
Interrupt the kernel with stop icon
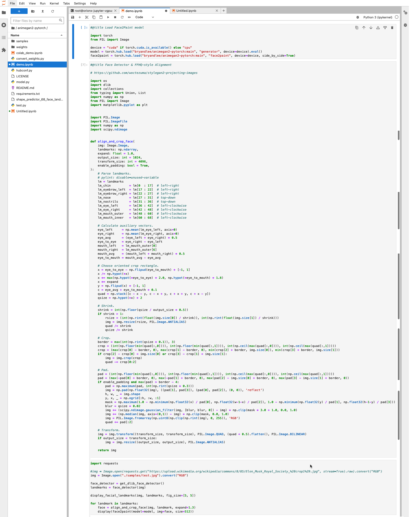coord(115,17)
